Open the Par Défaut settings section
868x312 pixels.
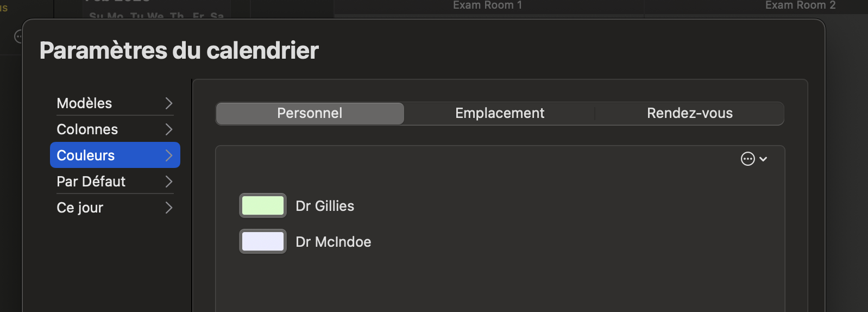pyautogui.click(x=115, y=182)
